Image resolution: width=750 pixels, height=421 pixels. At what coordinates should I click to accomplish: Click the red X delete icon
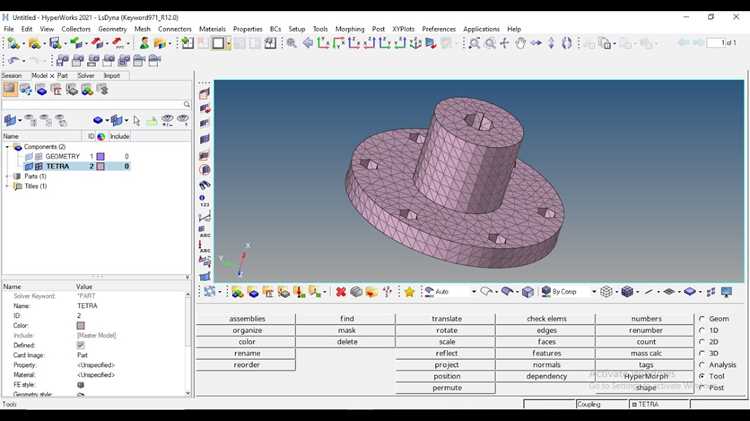click(x=341, y=292)
